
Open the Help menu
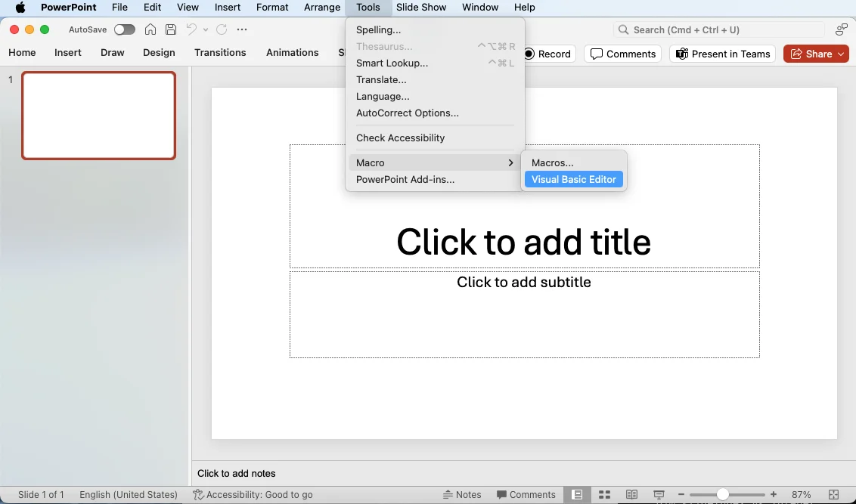[524, 7]
